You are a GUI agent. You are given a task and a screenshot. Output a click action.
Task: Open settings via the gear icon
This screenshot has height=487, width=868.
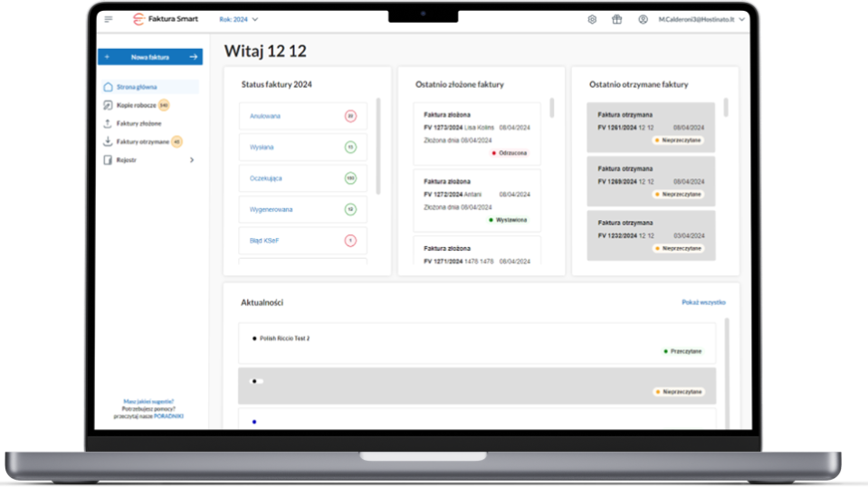pyautogui.click(x=592, y=19)
